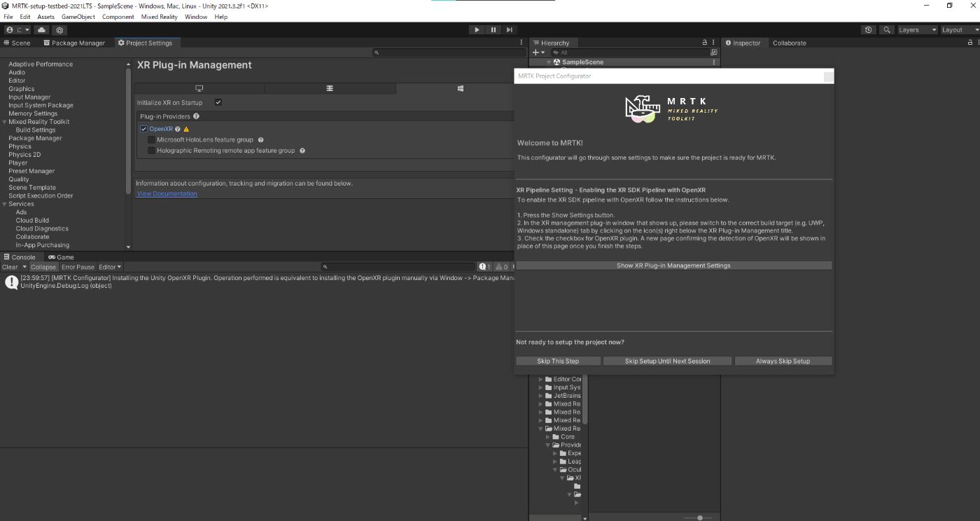This screenshot has height=521, width=980.
Task: Click the Console search field
Action: [x=398, y=267]
